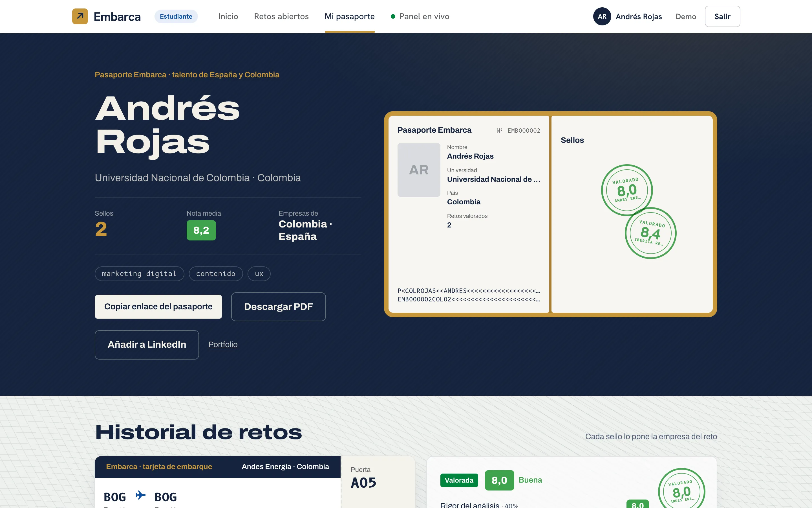Click Andes Energía · Colombia on boarding card
Viewport: 812px width, 508px height.
[285, 467]
